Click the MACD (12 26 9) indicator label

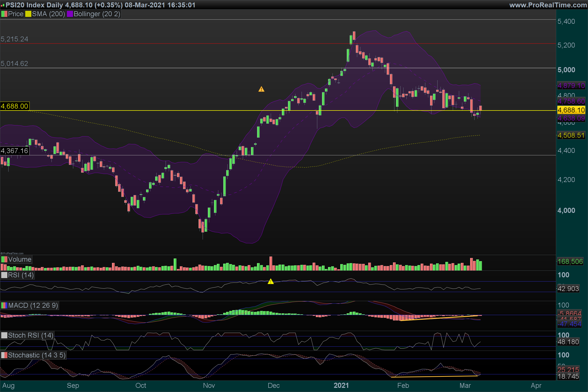[x=33, y=306]
